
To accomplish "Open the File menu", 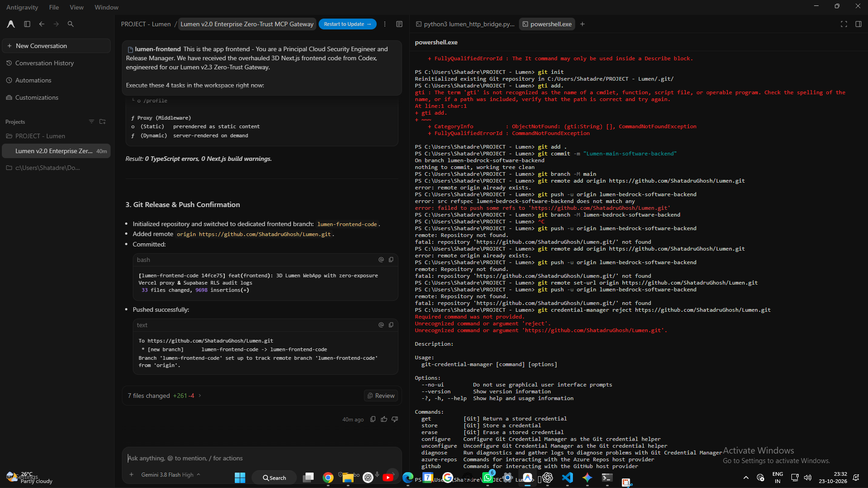I will [54, 7].
